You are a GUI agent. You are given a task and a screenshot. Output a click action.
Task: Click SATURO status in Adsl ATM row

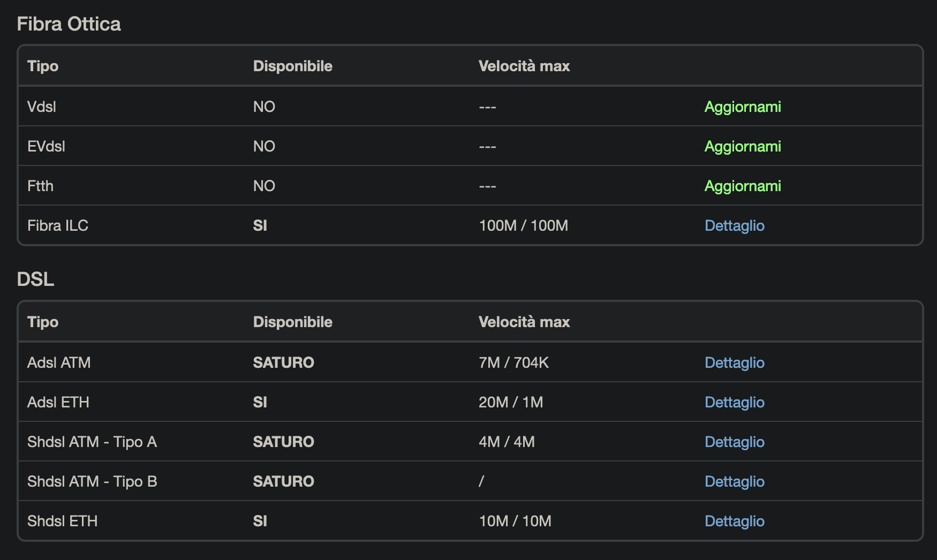click(283, 362)
